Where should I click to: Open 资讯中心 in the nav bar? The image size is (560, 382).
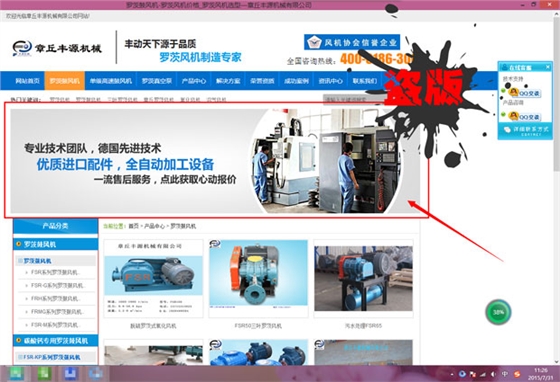point(330,81)
